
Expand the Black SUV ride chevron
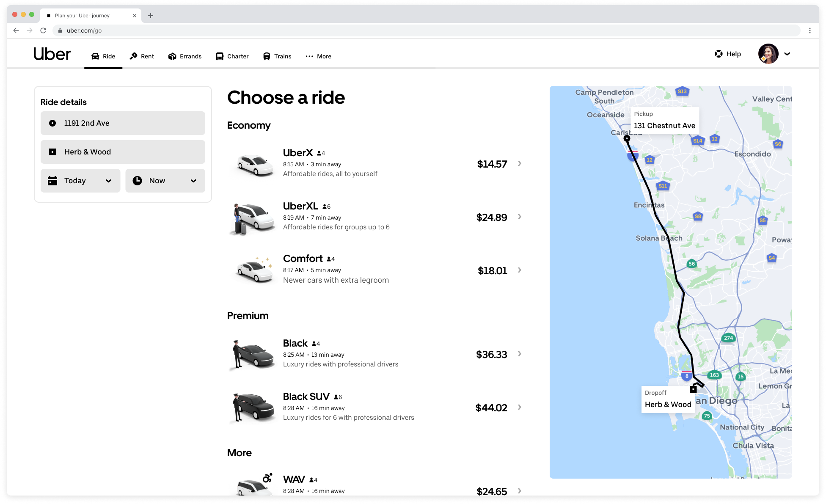click(x=520, y=408)
